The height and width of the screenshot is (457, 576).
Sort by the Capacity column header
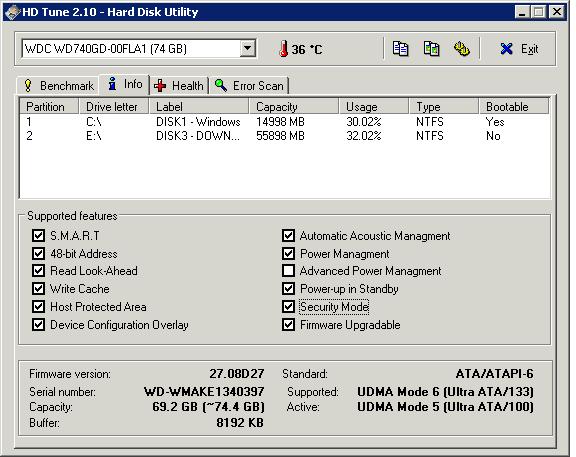point(294,107)
